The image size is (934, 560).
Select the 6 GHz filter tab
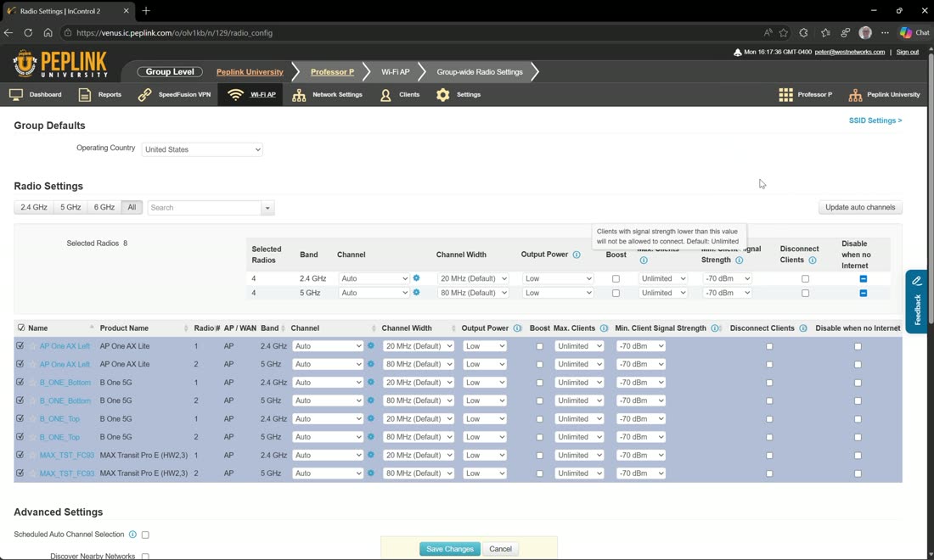click(x=104, y=207)
